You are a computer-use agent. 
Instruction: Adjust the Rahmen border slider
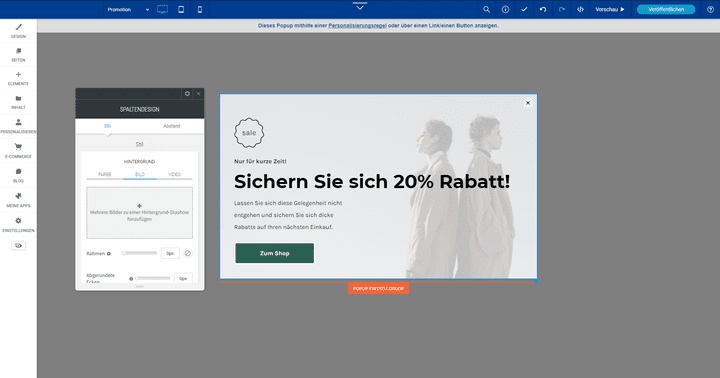click(x=139, y=253)
